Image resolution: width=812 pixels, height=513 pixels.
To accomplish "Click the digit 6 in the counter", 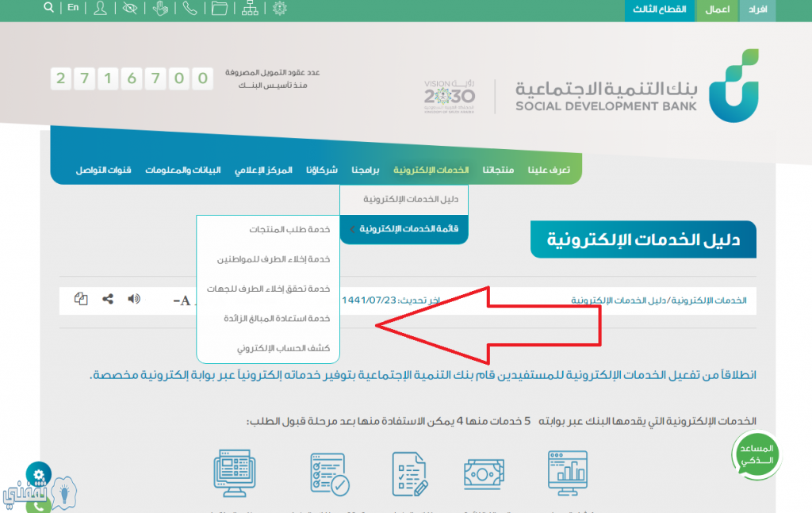I will (x=132, y=78).
